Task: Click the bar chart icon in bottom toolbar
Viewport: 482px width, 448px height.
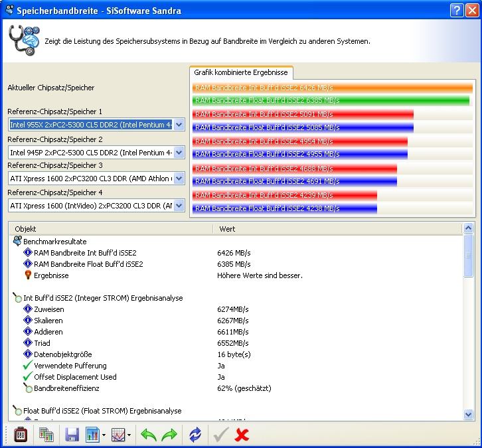Action: [92, 435]
